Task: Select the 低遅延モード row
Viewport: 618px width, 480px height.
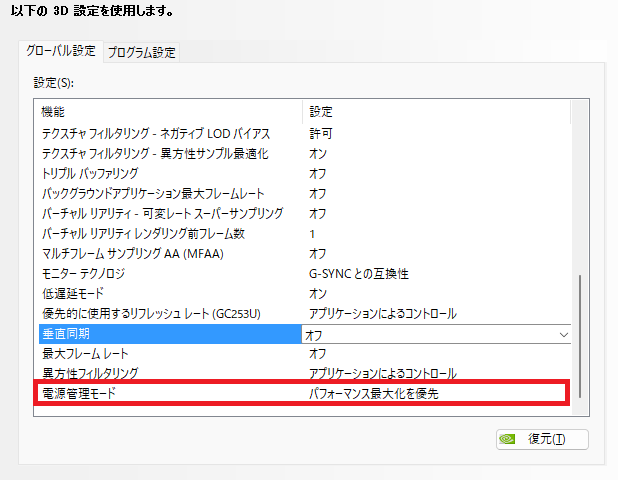Action: coord(305,294)
